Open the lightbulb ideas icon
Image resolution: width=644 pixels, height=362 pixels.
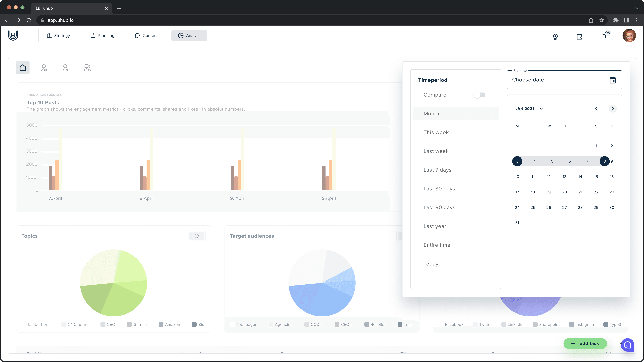point(555,37)
